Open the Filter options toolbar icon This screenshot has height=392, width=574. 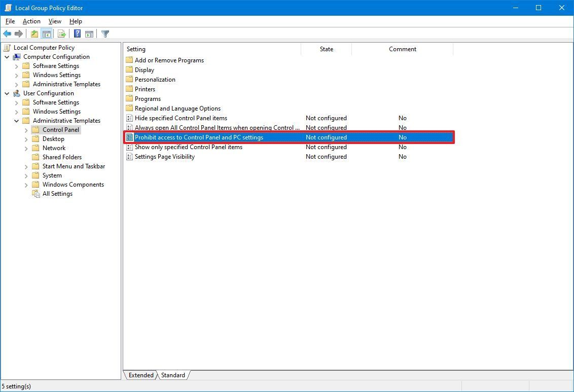pyautogui.click(x=105, y=33)
